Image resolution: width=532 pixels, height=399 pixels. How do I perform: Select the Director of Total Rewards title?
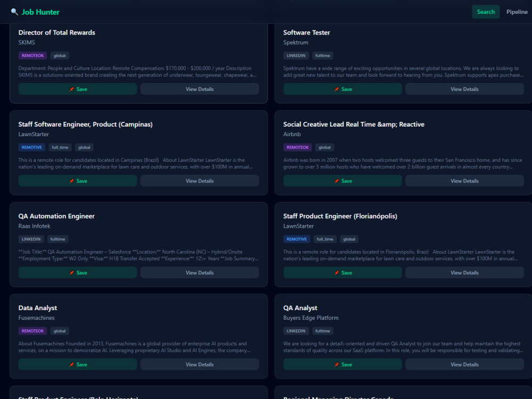pos(57,32)
